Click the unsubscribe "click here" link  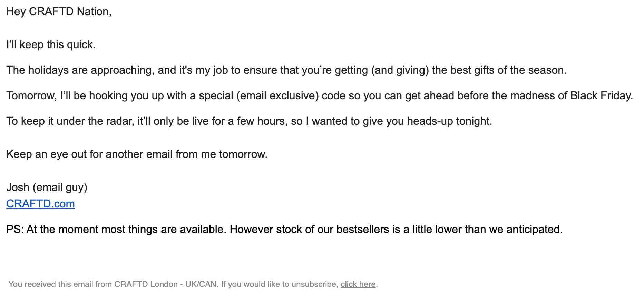358,284
